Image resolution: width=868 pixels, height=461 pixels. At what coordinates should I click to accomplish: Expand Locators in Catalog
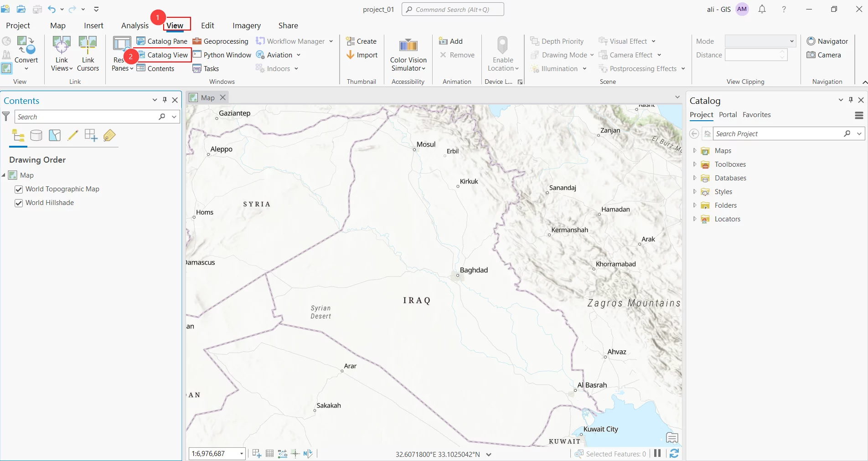(x=695, y=219)
